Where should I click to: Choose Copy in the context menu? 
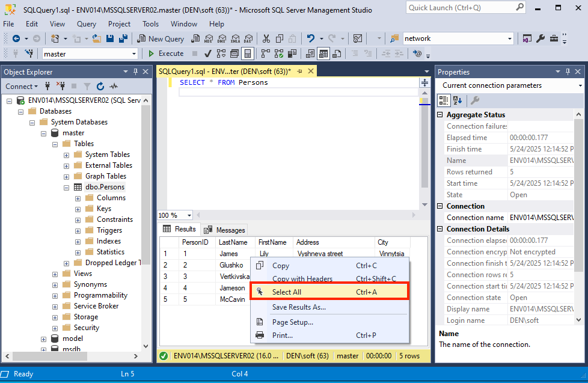coord(329,266)
